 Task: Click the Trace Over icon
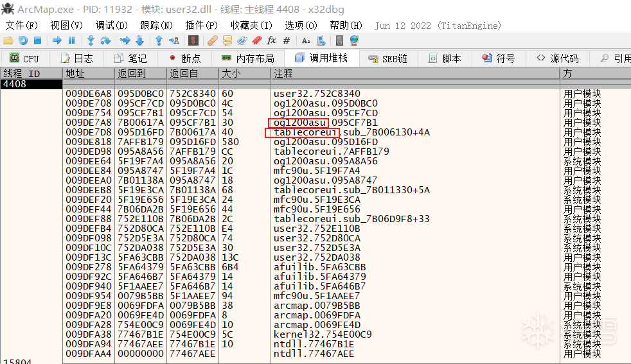click(139, 40)
